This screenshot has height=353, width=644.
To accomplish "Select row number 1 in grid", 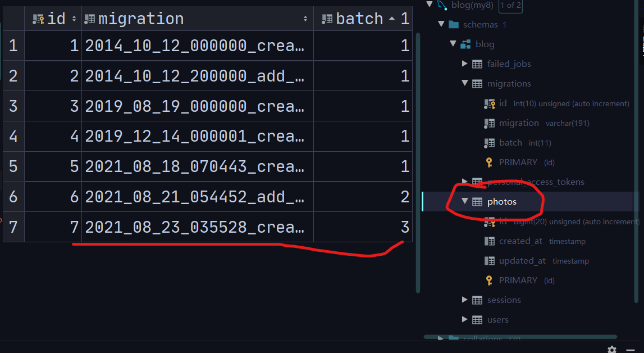I will (x=13, y=46).
